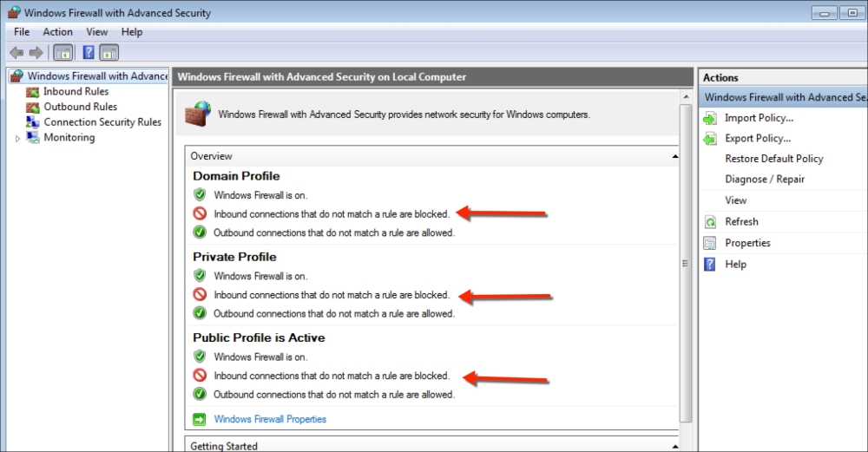The width and height of the screenshot is (868, 452).
Task: Open the Action menu
Action: 58,32
